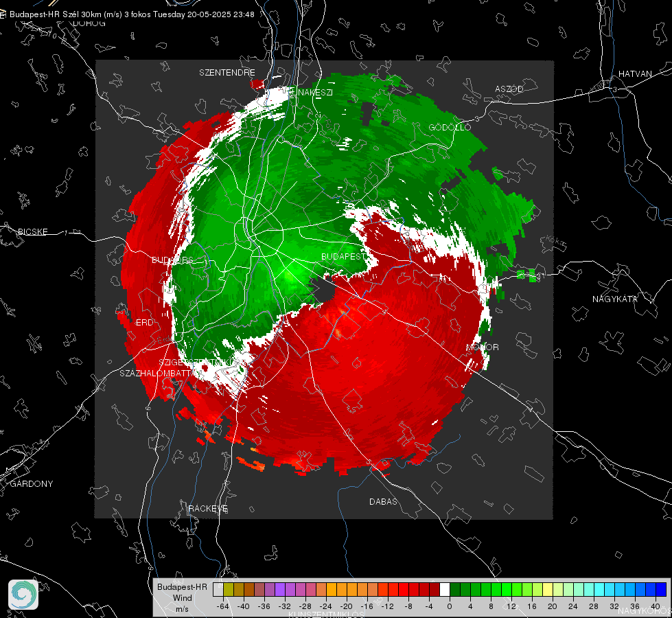Click the 20 value on legend scale

[552, 606]
